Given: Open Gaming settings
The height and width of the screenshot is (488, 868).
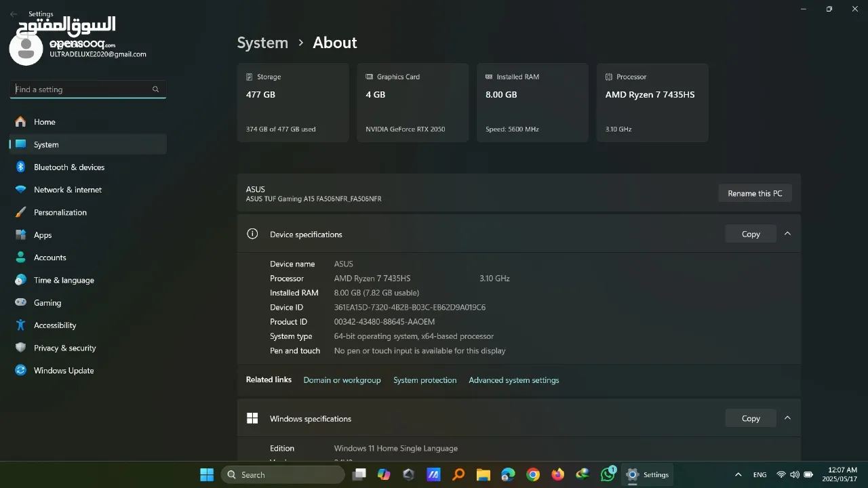Looking at the screenshot, I should tap(88, 303).
